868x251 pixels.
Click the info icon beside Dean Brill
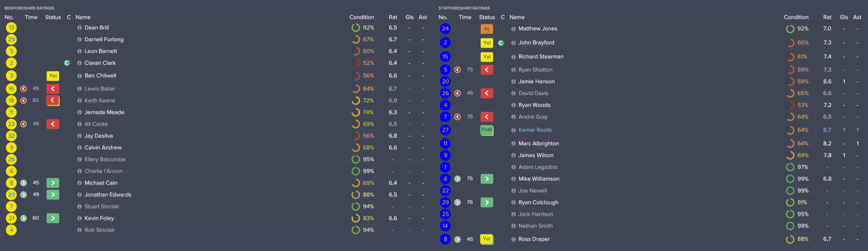click(x=80, y=28)
